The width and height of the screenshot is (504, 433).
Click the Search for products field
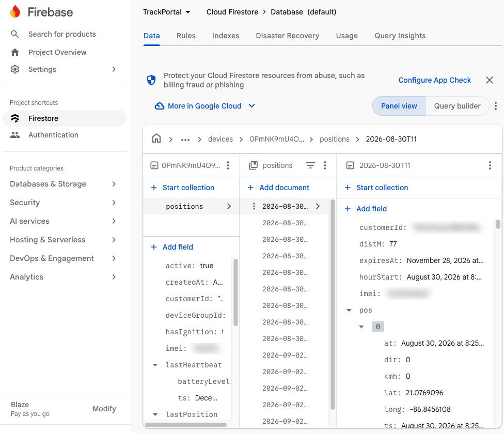[62, 34]
